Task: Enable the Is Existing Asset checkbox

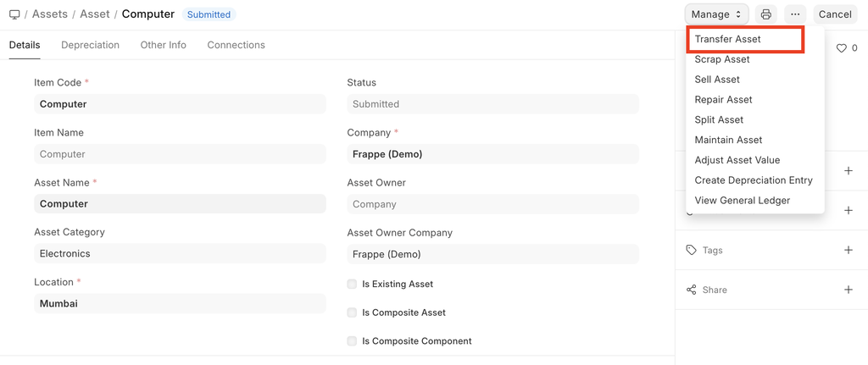Action: (x=352, y=285)
